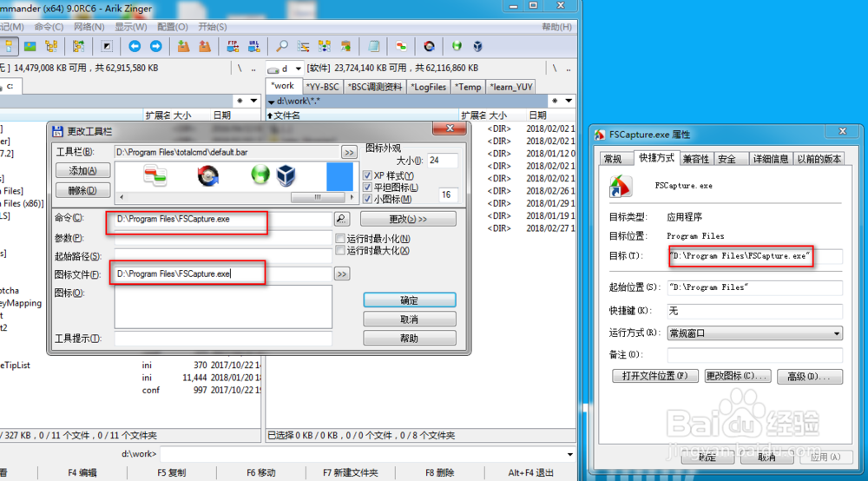Open the 显示(W) menu
Image resolution: width=868 pixels, height=481 pixels.
pos(131,27)
